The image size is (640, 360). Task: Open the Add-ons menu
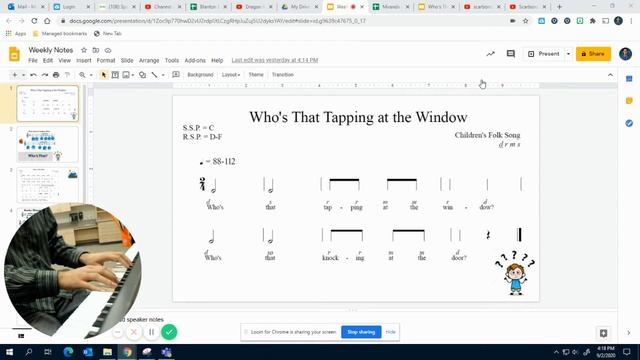tap(195, 60)
